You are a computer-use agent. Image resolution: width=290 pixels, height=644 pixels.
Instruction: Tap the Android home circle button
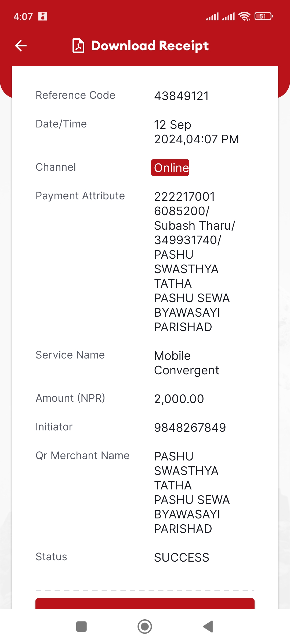pyautogui.click(x=145, y=627)
